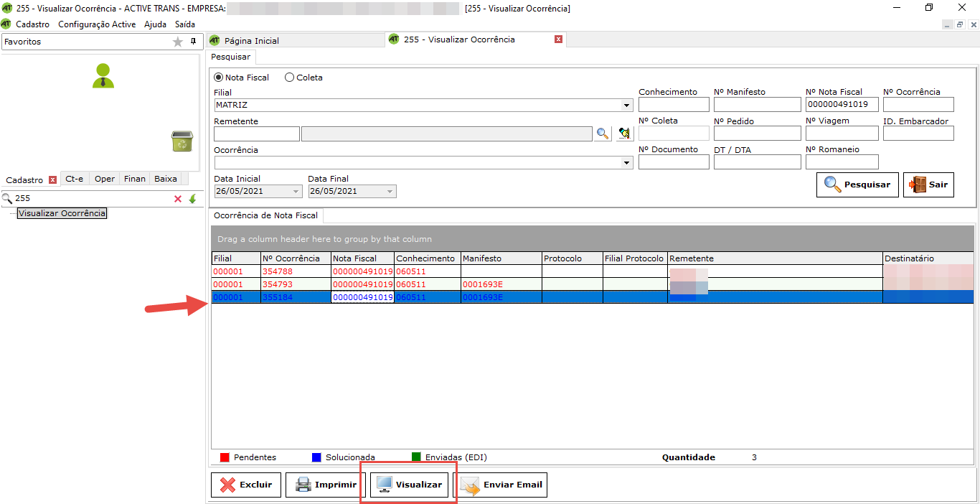Select occurrence row 354788
The image size is (980, 504).
coord(592,272)
